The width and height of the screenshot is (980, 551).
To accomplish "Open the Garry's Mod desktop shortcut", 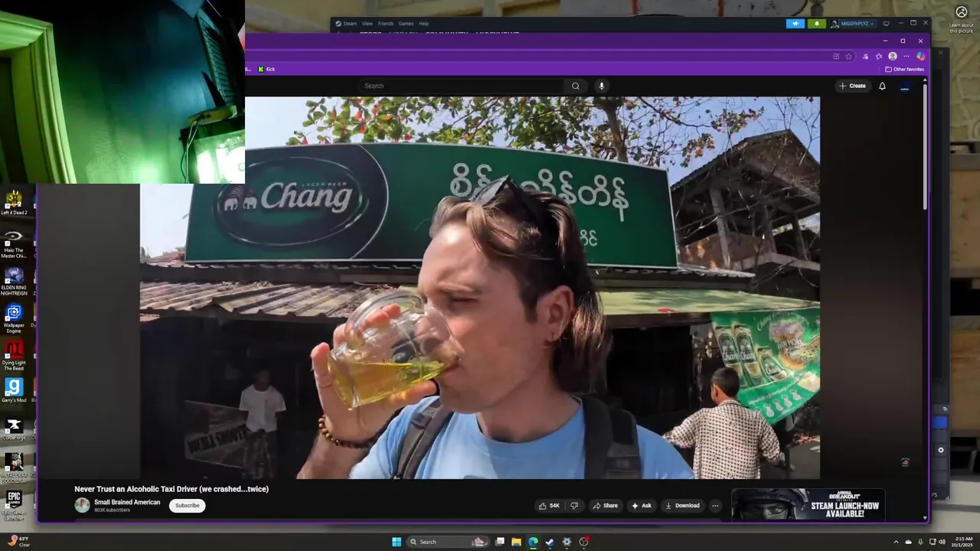I will 14,390.
